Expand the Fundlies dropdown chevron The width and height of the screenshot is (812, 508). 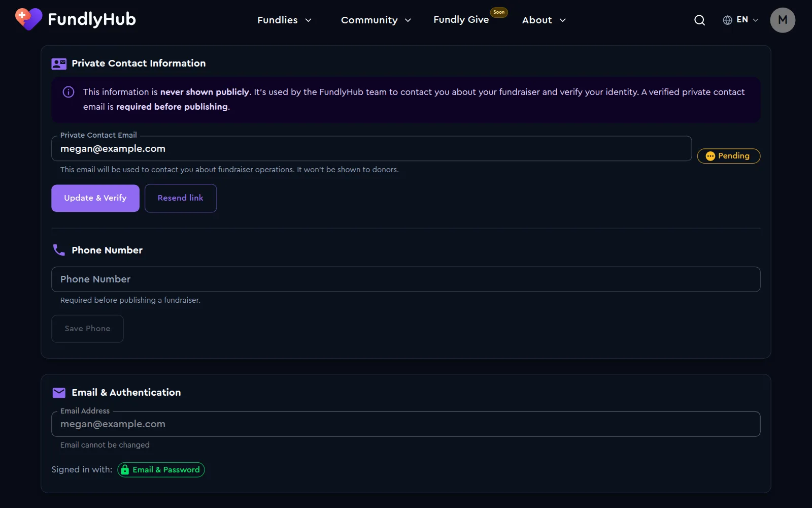(x=308, y=20)
